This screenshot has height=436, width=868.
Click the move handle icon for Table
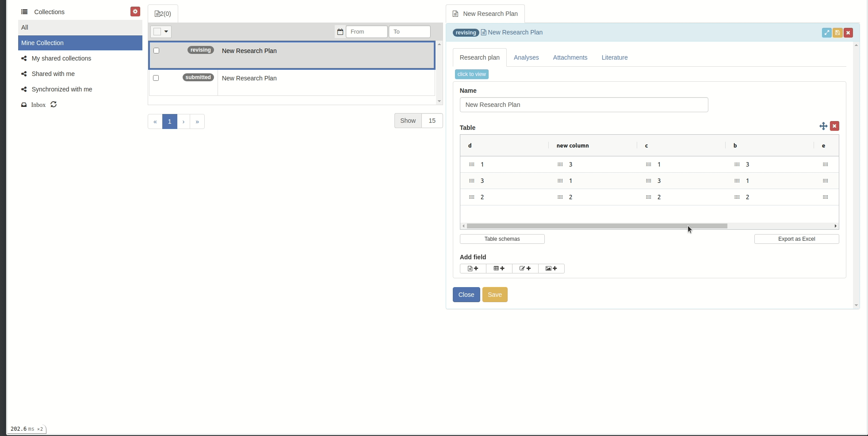point(823,126)
